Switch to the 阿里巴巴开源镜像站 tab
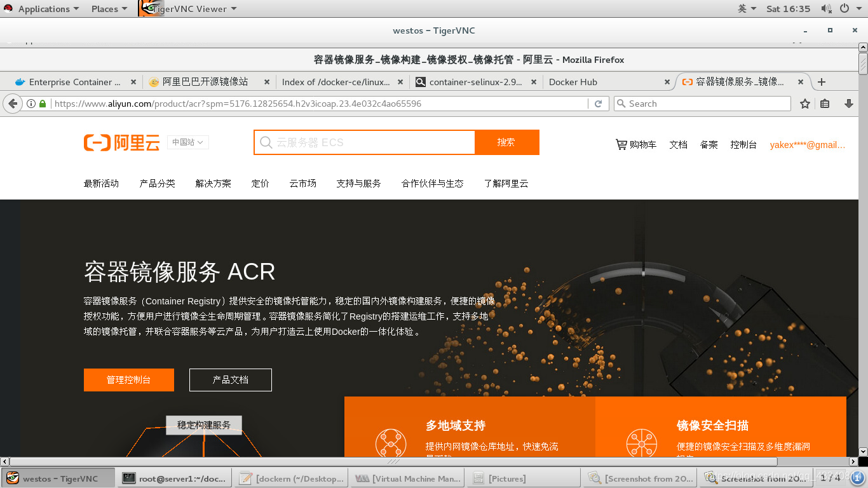This screenshot has width=868, height=488. pos(207,82)
